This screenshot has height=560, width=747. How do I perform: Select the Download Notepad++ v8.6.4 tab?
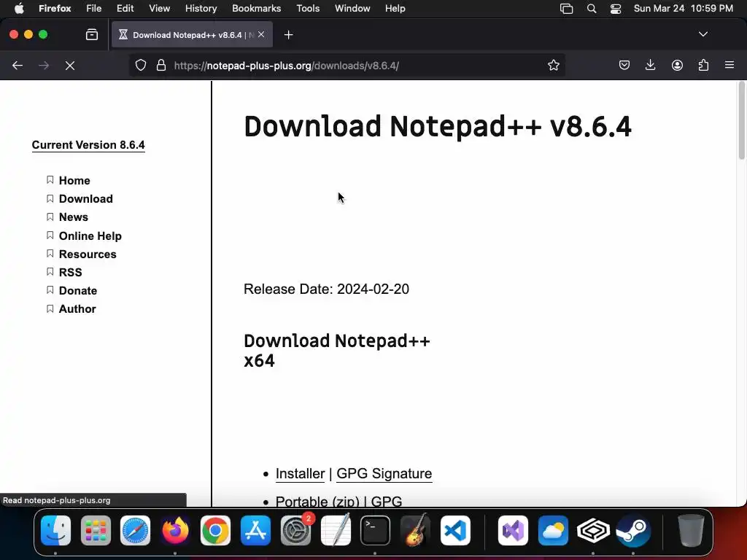pos(192,35)
